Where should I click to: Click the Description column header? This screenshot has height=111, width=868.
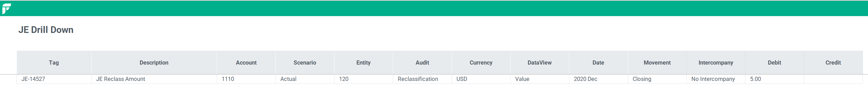[154, 63]
